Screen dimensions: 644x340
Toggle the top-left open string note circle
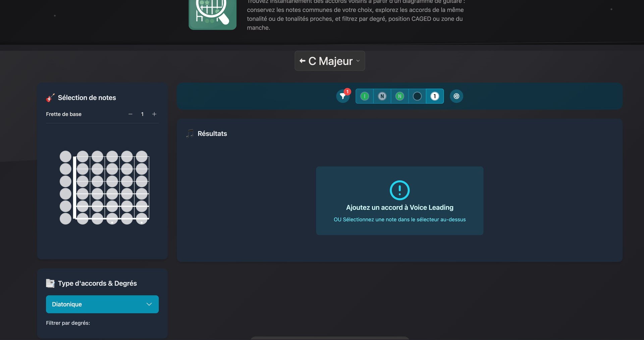(x=65, y=156)
